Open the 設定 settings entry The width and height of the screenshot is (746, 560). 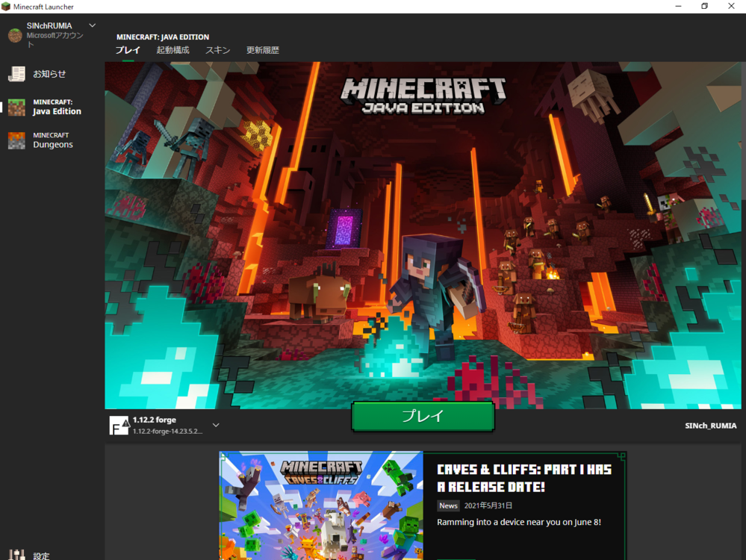pos(41,556)
